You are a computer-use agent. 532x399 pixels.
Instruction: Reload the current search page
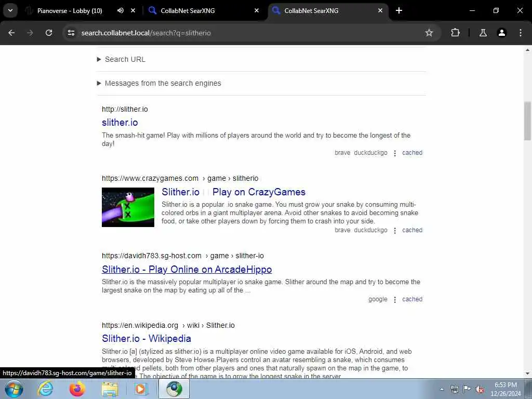point(49,33)
